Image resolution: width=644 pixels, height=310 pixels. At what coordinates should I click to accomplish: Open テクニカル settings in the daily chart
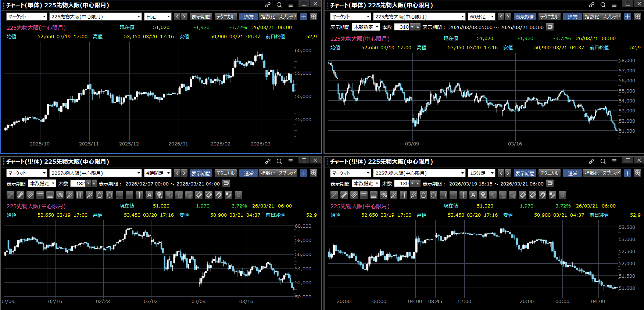225,17
